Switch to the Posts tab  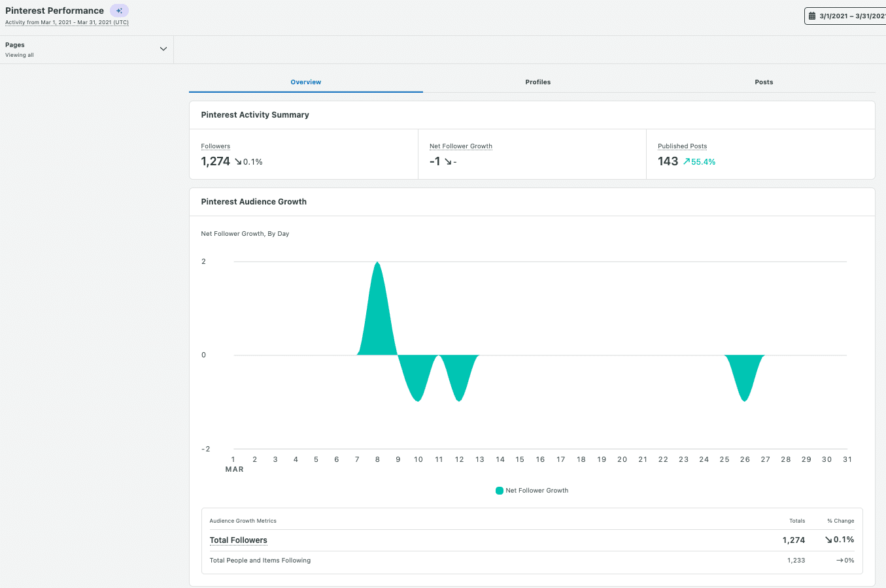763,82
